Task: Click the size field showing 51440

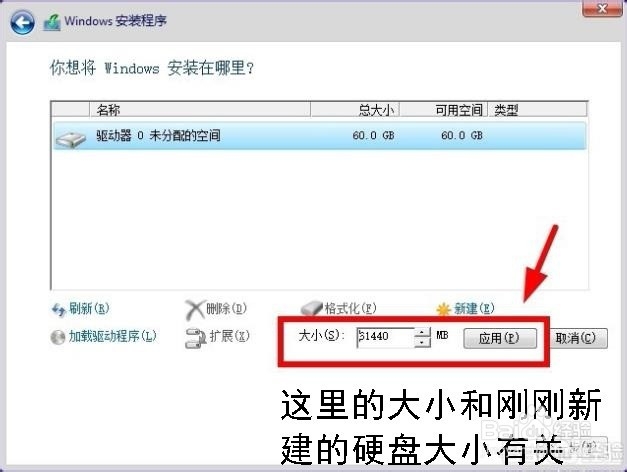Action: (385, 337)
